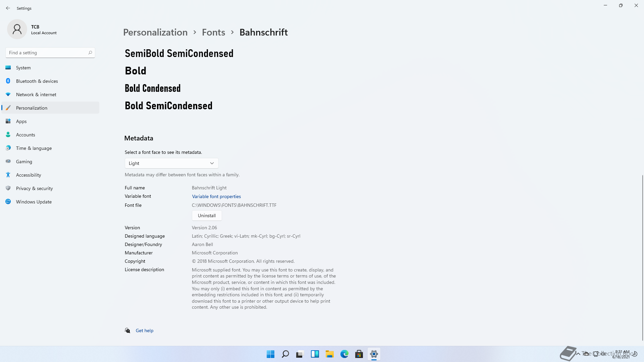Open Network & internet settings
This screenshot has width=644, height=362.
click(x=50, y=95)
